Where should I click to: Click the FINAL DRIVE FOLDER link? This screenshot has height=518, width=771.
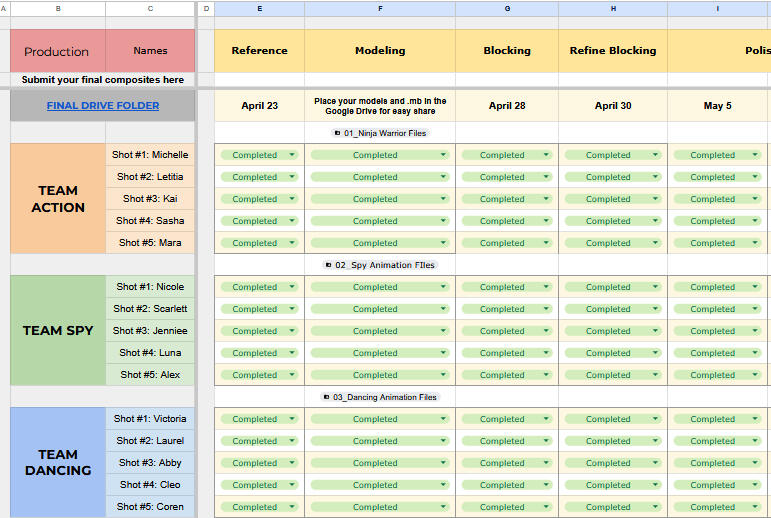click(x=103, y=106)
